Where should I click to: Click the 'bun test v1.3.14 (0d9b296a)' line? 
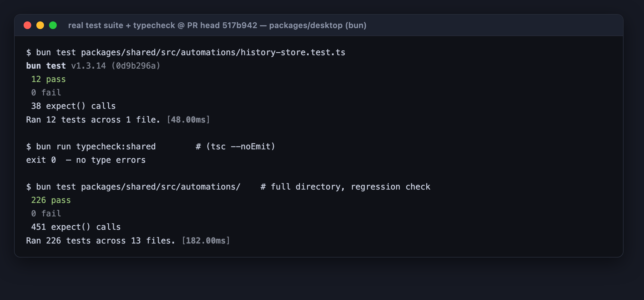tap(93, 66)
